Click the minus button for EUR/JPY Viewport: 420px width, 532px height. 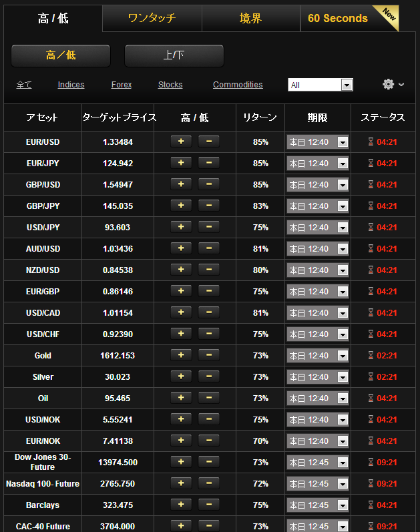coord(209,162)
